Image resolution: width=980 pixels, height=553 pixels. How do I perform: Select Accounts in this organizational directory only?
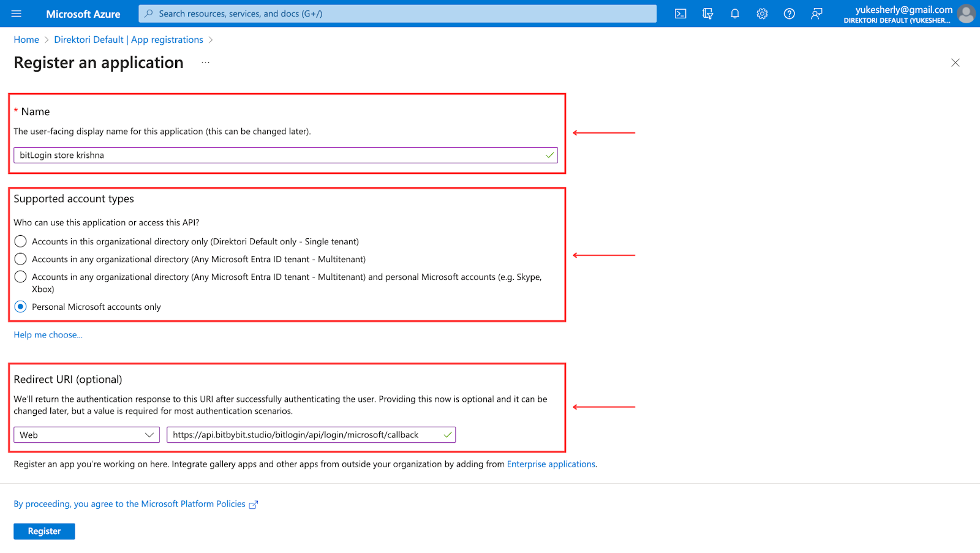[21, 241]
